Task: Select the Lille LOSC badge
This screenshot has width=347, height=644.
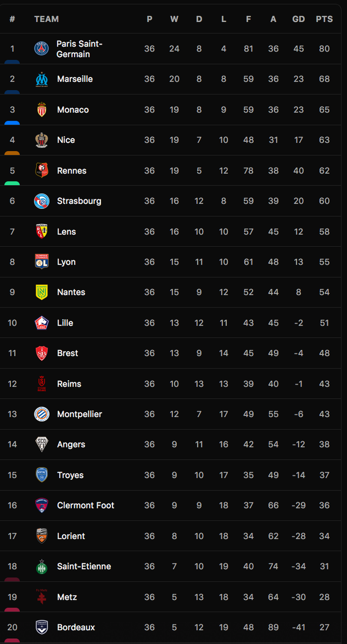Action: [x=41, y=323]
